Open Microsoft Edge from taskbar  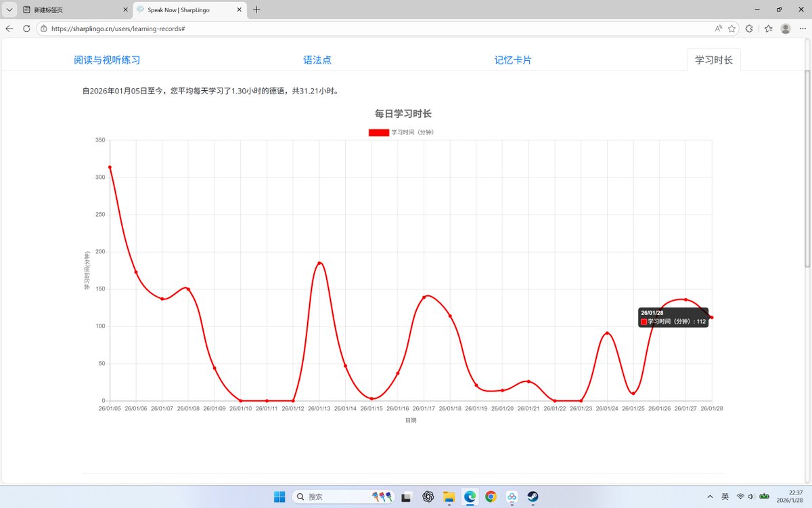[x=470, y=496]
